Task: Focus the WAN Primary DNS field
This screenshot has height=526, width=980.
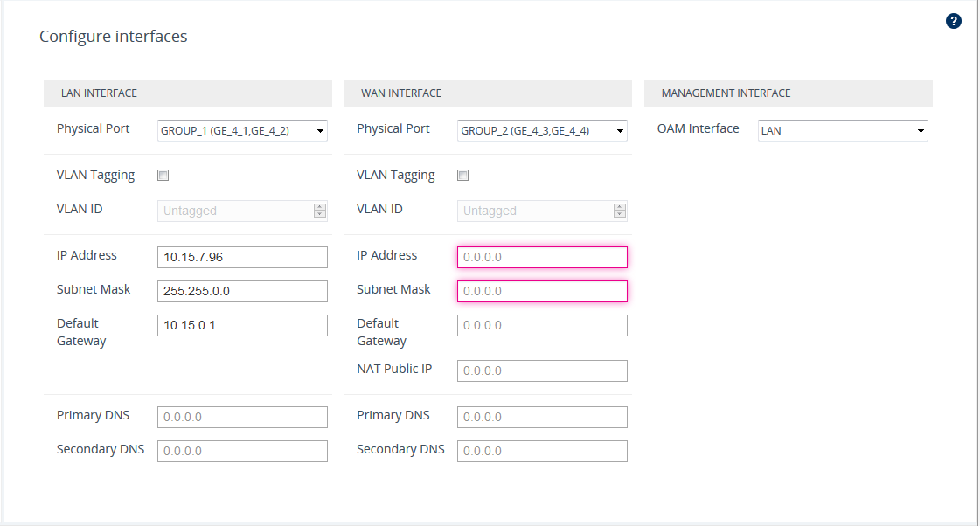Action: 542,417
